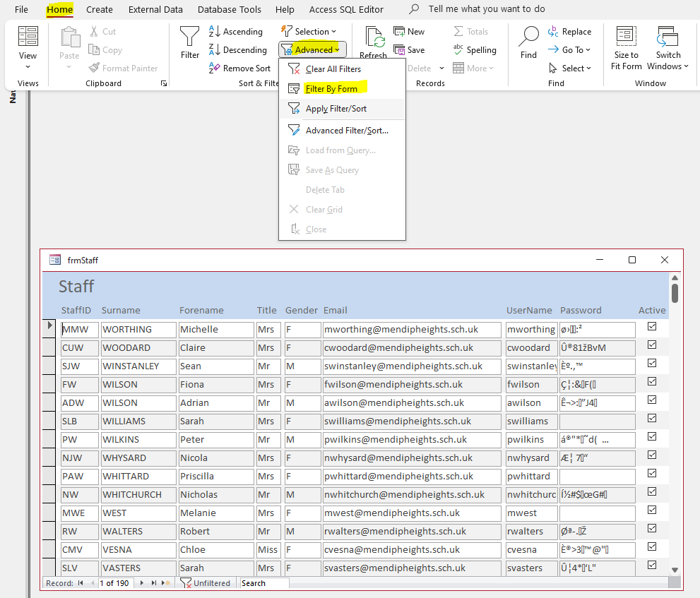This screenshot has width=700, height=598.
Task: Click the current record number field
Action: click(x=115, y=583)
